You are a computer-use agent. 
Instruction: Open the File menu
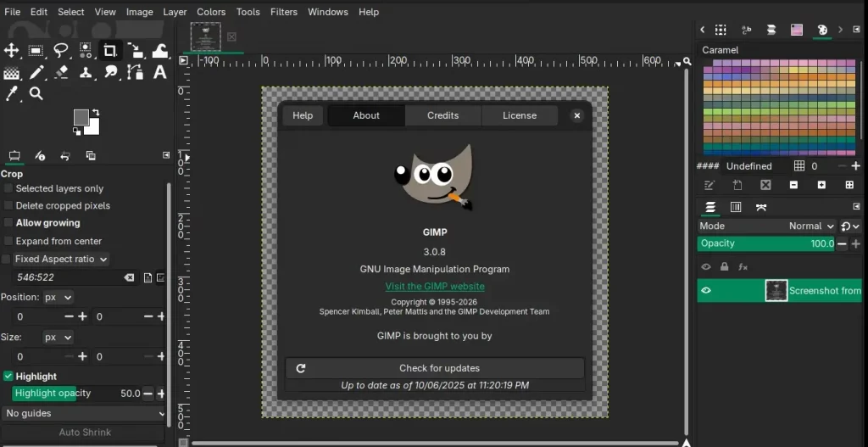tap(12, 12)
